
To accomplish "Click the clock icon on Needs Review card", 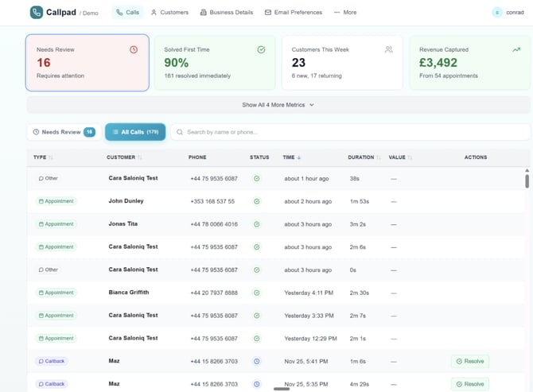I will coord(133,49).
